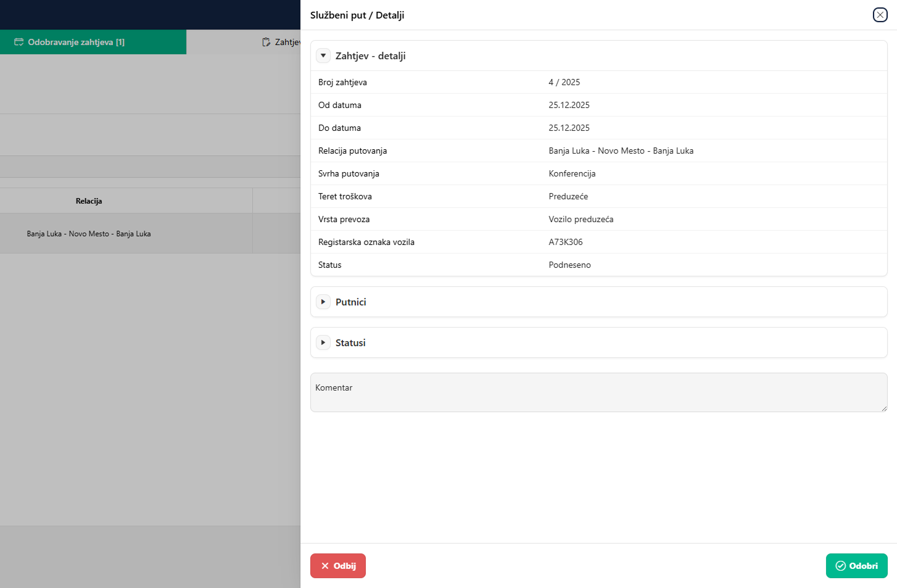Select the Banja Luka - Novo Mesto table row

pos(89,234)
